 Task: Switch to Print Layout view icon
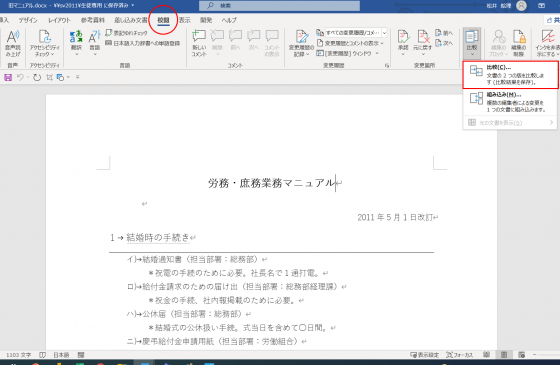coord(504,355)
